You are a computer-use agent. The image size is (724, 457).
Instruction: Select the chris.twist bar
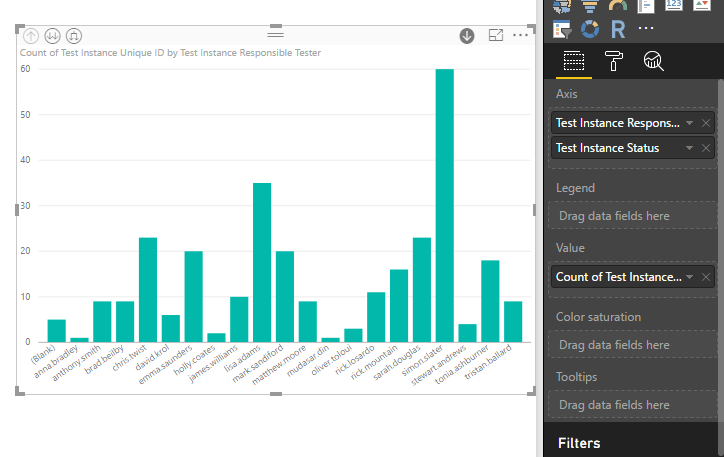click(x=148, y=289)
